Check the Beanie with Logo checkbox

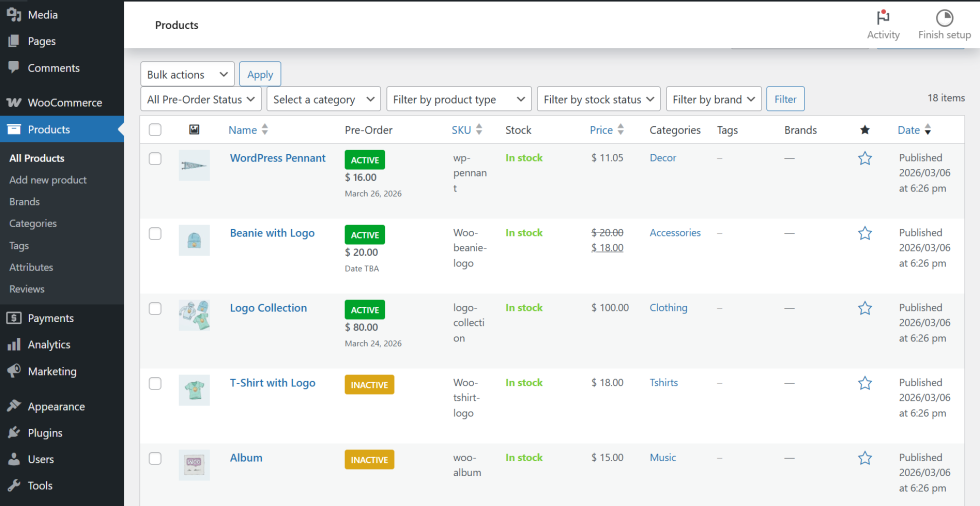pyautogui.click(x=155, y=233)
